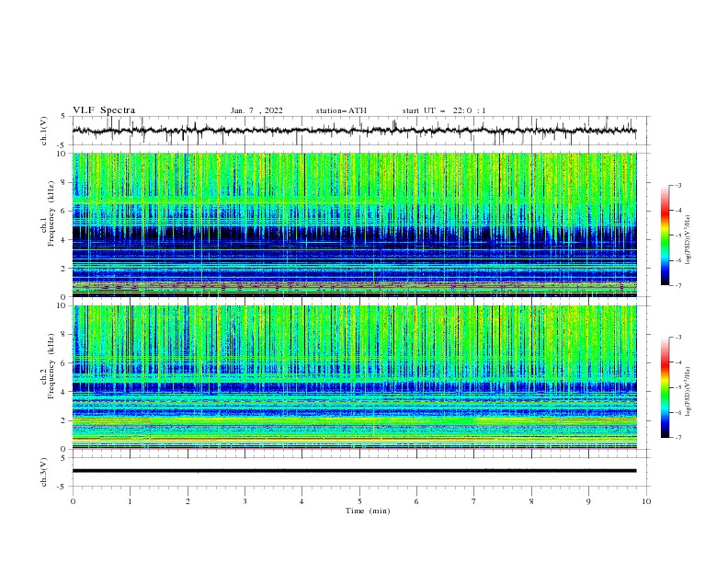Click the time-axis tick label "7"
This screenshot has width=728, height=563.
474,501
